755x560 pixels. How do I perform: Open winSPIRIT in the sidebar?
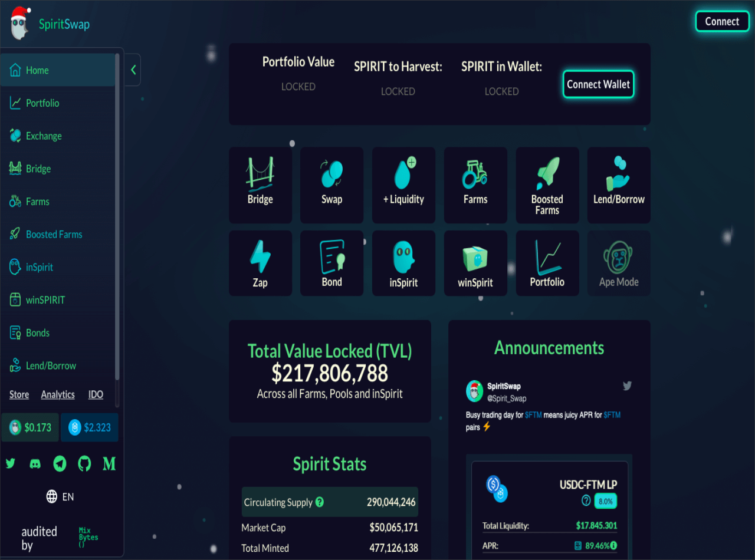click(x=58, y=300)
